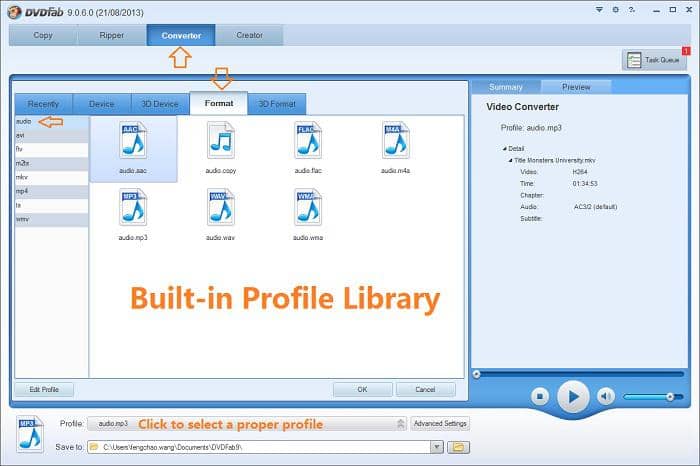Collapse the Detail tree section
The image size is (700, 466).
(504, 148)
